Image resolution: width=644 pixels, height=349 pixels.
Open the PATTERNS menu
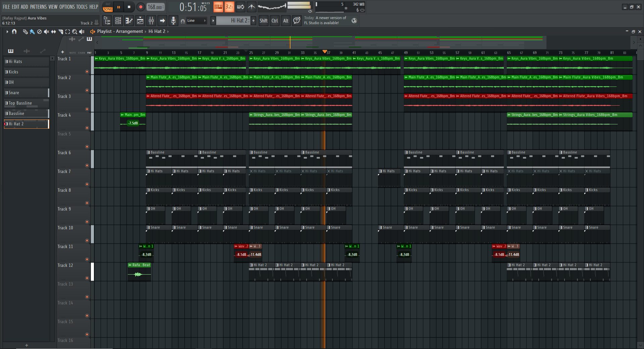pyautogui.click(x=38, y=7)
